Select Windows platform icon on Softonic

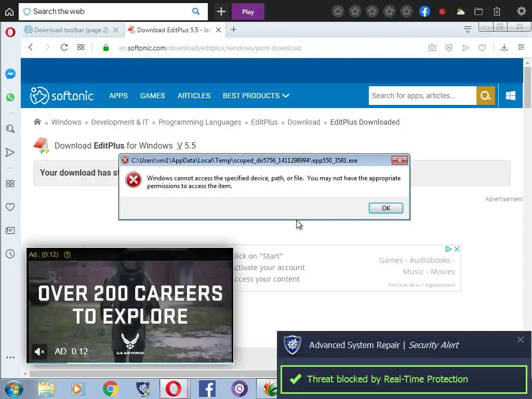[x=511, y=96]
